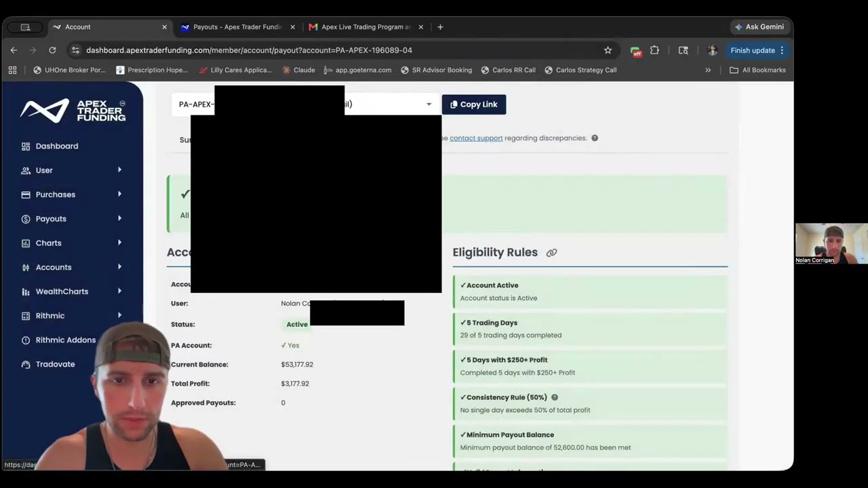The width and height of the screenshot is (868, 488).
Task: Click the $53,177.92 current balance value
Action: [x=297, y=365]
